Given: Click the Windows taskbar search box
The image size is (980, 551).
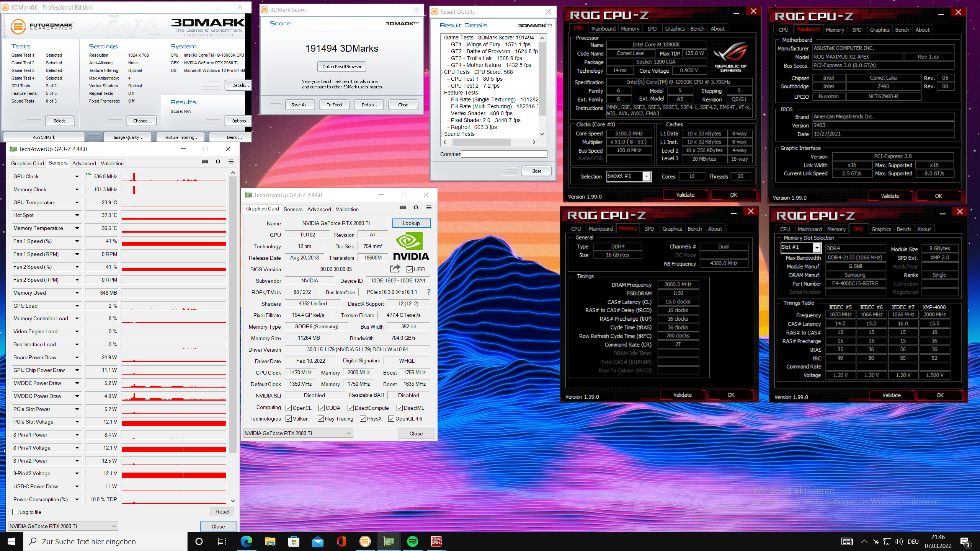Looking at the screenshot, I should [105, 541].
